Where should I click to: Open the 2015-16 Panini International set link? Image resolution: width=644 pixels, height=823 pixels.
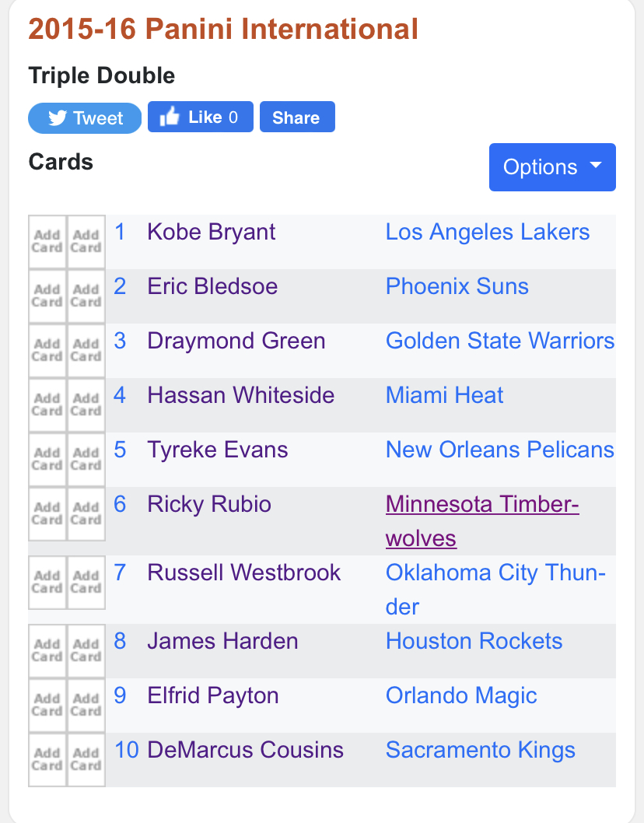coord(223,29)
